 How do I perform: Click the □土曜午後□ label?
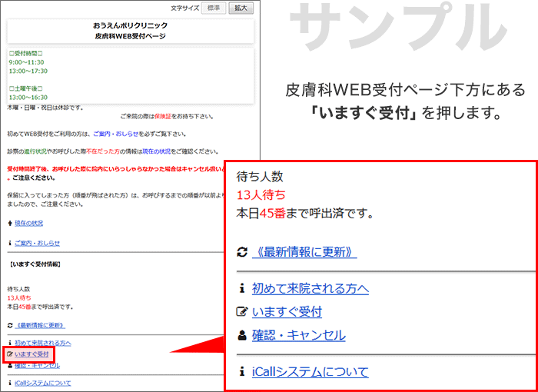pyautogui.click(x=25, y=88)
